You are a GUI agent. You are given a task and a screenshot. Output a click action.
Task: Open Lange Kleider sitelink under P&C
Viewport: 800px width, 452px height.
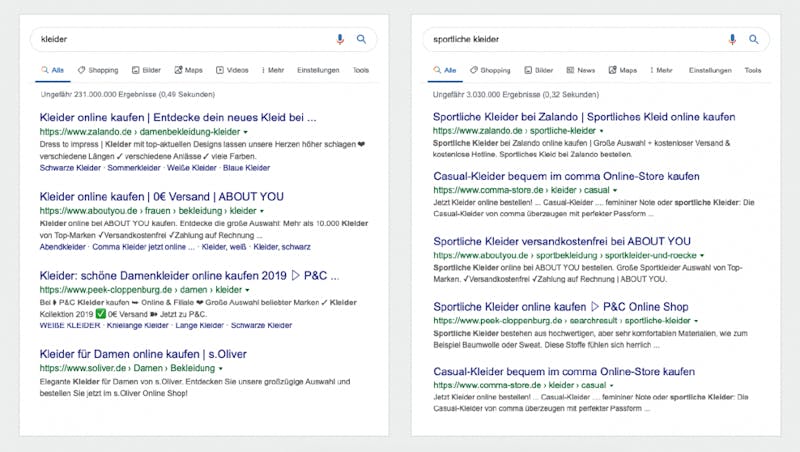tap(199, 325)
